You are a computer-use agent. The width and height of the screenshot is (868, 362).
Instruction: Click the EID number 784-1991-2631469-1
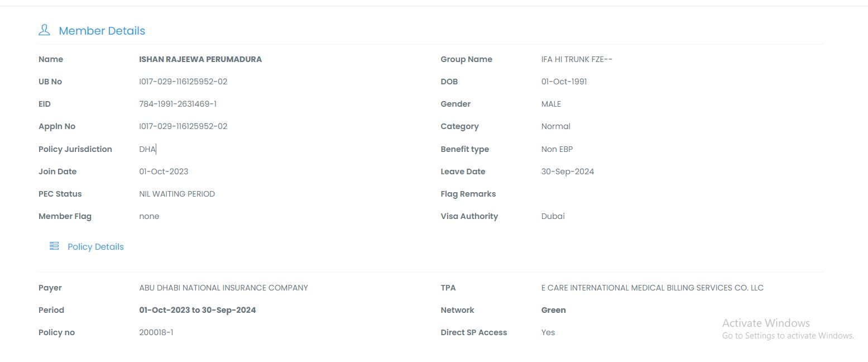tap(178, 104)
